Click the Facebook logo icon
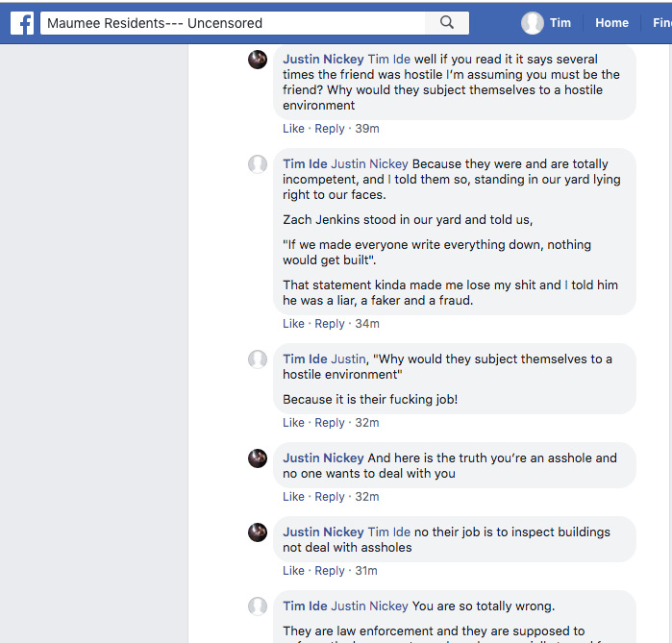 coord(22,23)
